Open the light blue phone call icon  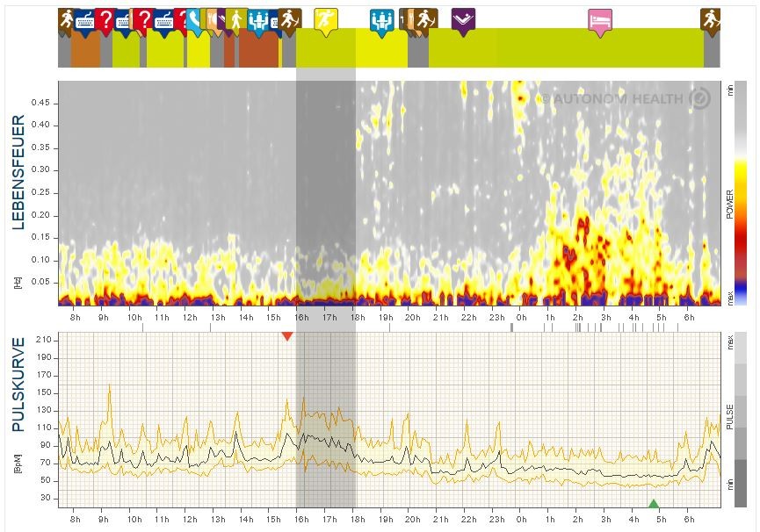194,20
